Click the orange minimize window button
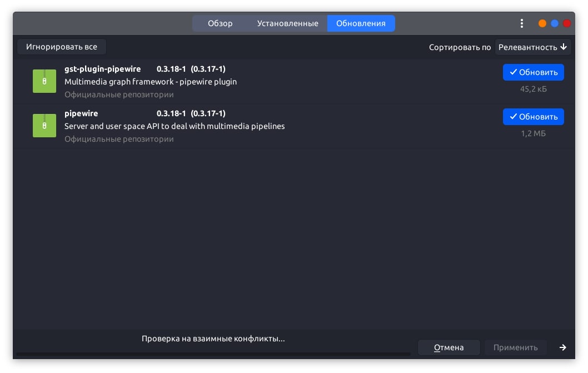Image resolution: width=588 pixels, height=373 pixels. pyautogui.click(x=542, y=23)
